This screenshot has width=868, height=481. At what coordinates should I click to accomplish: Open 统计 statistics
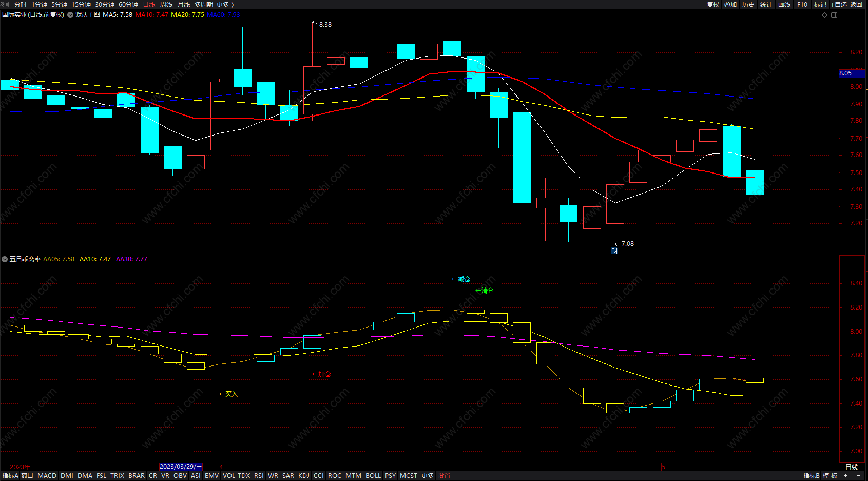[x=766, y=4]
